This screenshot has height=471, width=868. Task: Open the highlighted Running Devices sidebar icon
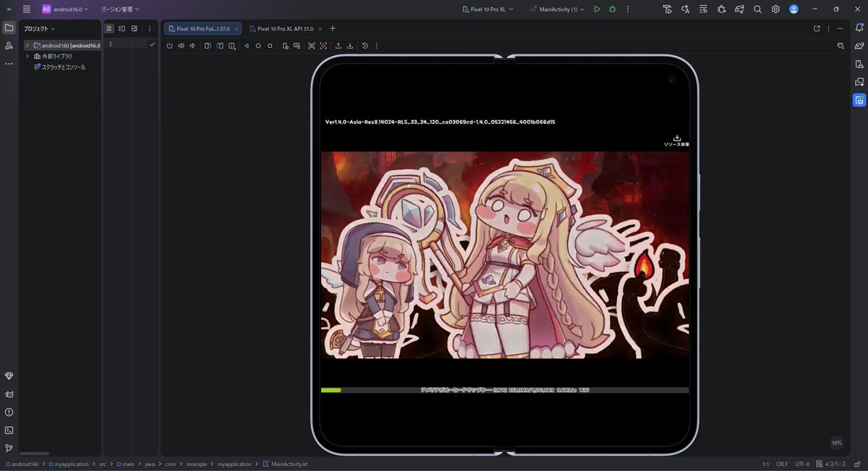click(x=859, y=100)
